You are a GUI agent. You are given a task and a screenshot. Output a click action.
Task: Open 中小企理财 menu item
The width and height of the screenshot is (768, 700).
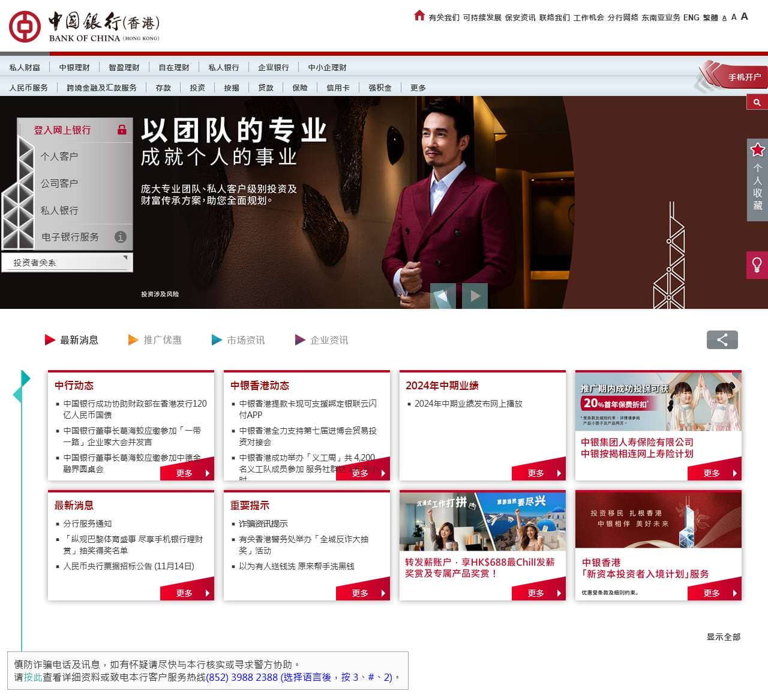click(328, 67)
